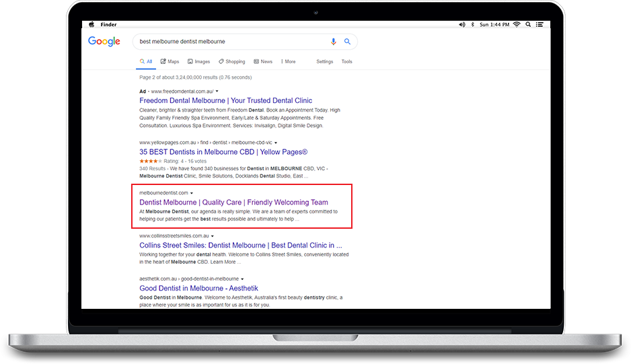This screenshot has height=364, width=631.
Task: Click the blue search magnifier icon
Action: 348,42
